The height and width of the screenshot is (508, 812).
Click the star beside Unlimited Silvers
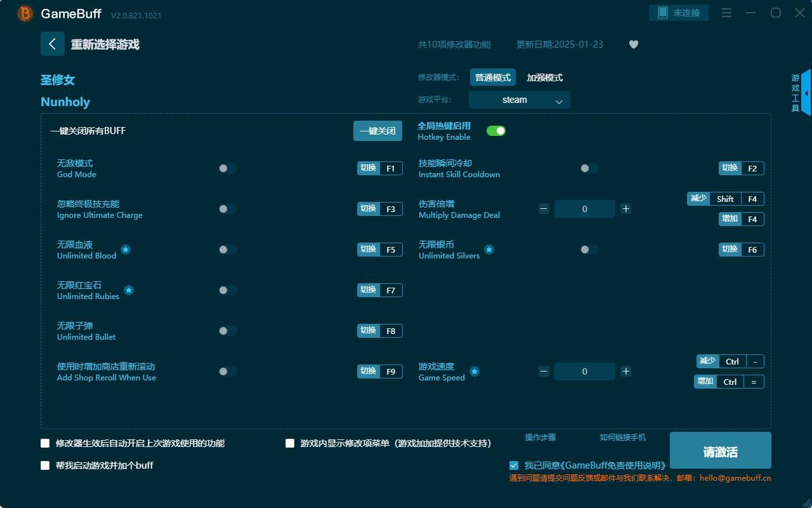489,250
